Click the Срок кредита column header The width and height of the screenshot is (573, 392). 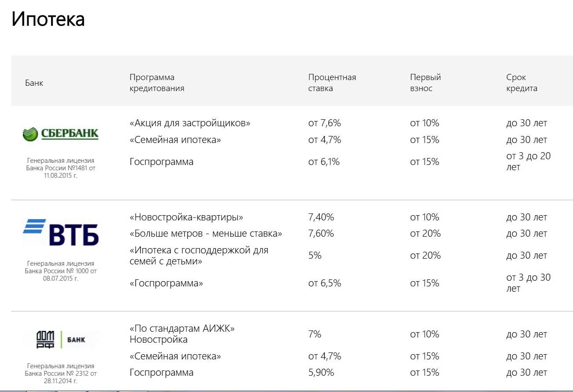(522, 83)
